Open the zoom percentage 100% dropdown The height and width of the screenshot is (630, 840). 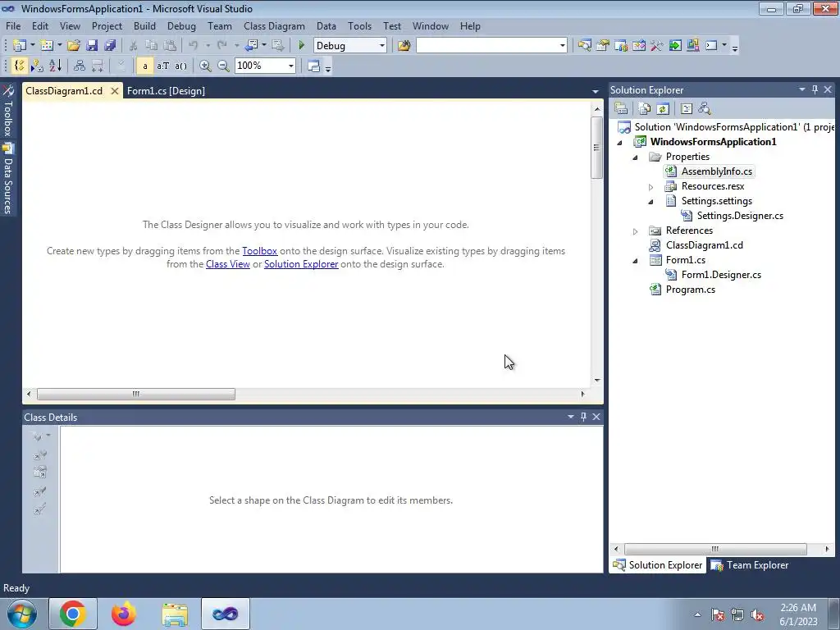[291, 66]
